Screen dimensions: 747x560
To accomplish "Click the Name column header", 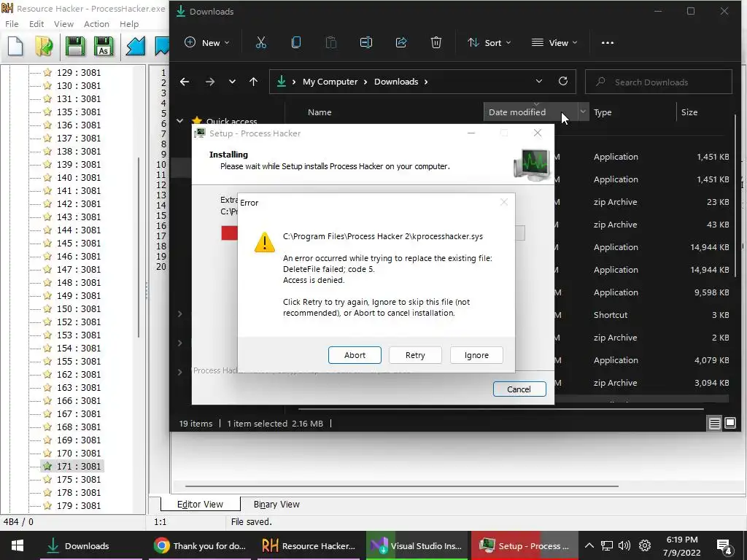I will point(320,112).
